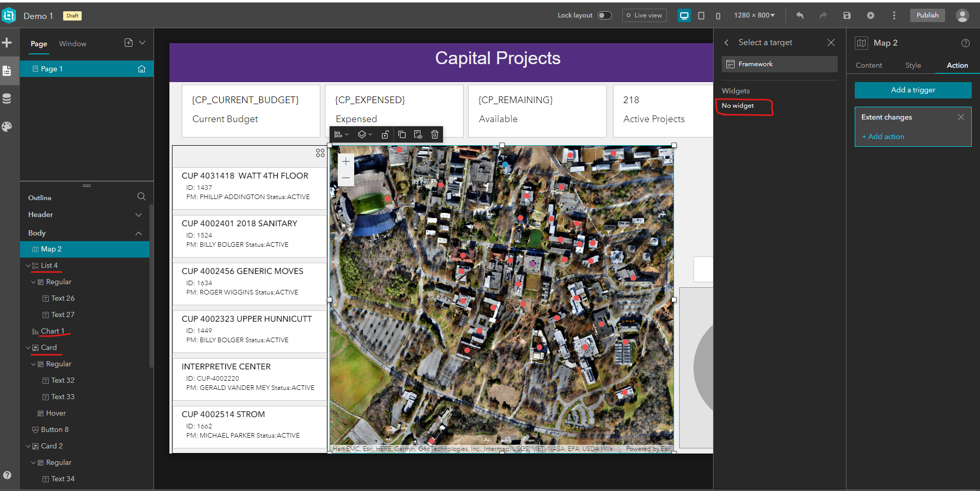Close the Select a target panel

point(831,43)
